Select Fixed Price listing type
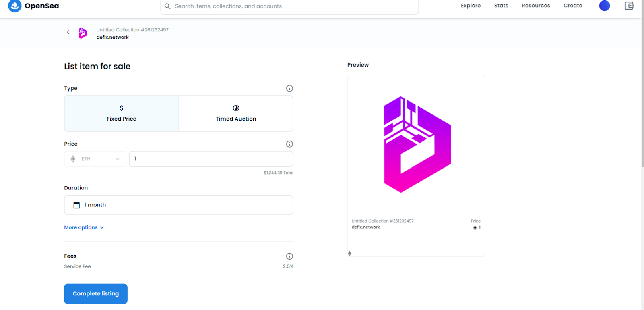 (122, 114)
